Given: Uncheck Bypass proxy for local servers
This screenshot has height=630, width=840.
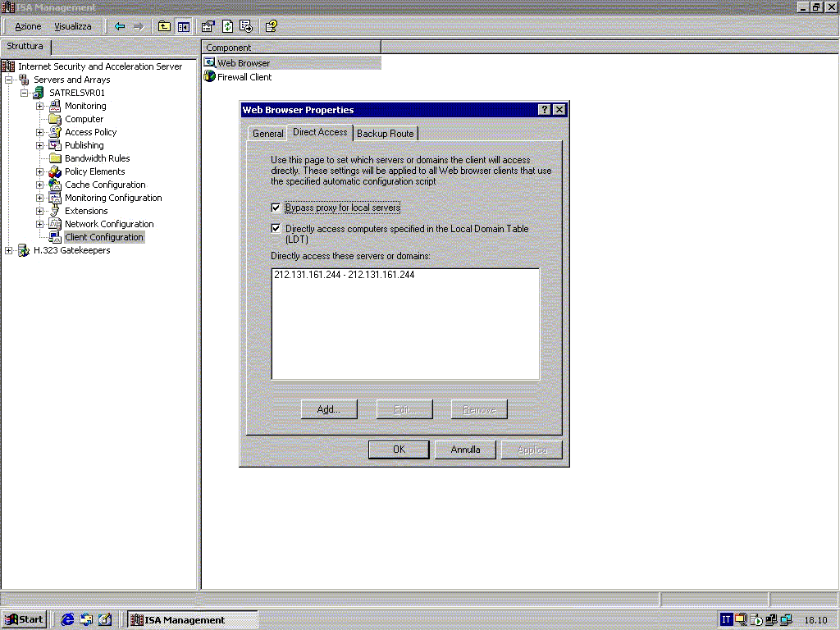Looking at the screenshot, I should click(x=276, y=208).
